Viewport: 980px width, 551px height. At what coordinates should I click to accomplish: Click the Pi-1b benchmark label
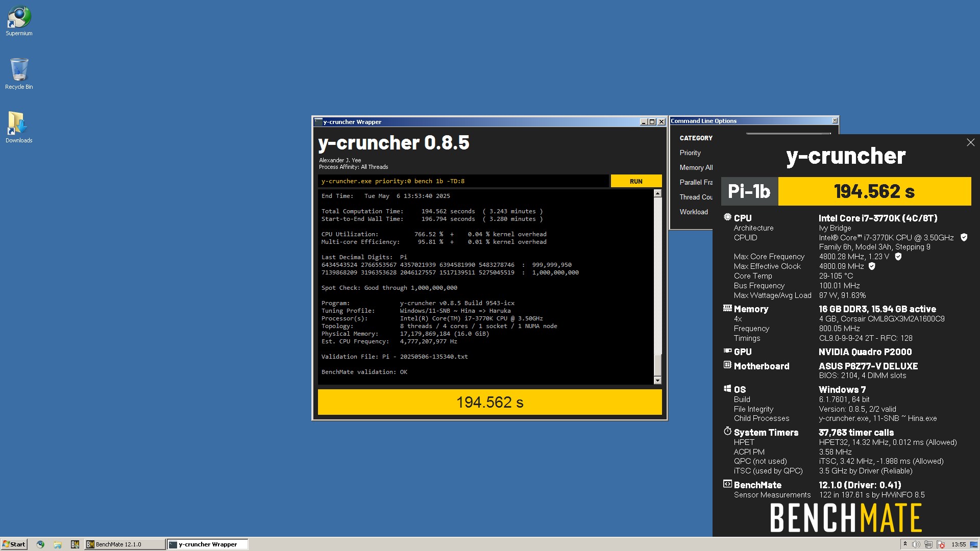point(749,191)
